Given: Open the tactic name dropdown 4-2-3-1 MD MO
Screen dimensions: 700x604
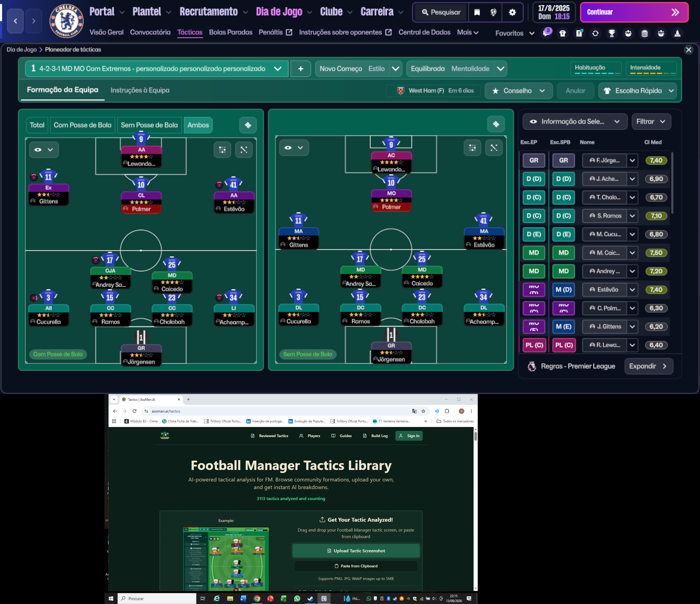Looking at the screenshot, I should 157,69.
